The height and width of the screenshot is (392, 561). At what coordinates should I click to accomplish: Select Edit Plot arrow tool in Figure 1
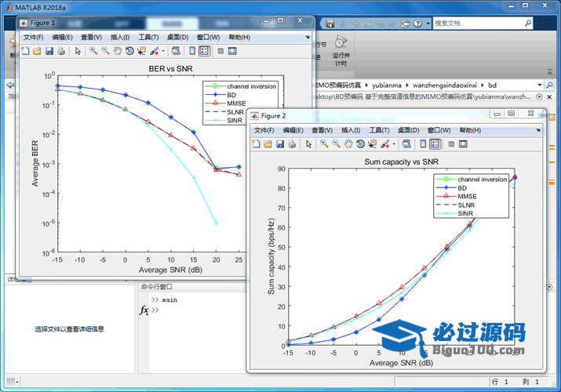tap(78, 51)
